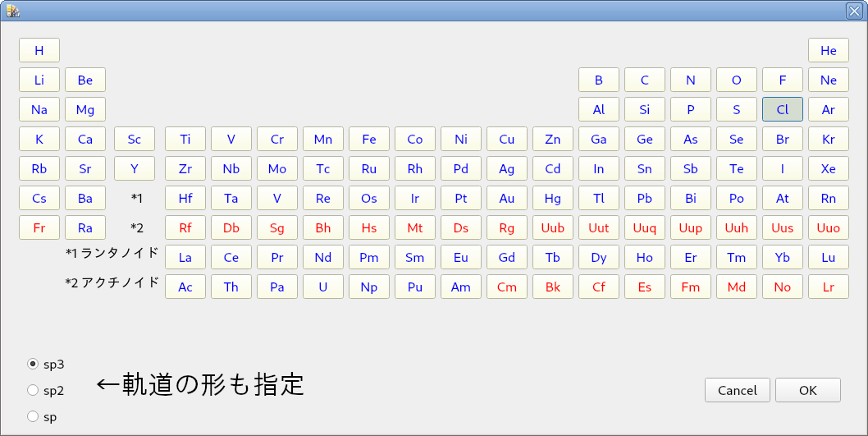This screenshot has height=436, width=868.
Task: Select the Carbon (C) element
Action: [645, 80]
